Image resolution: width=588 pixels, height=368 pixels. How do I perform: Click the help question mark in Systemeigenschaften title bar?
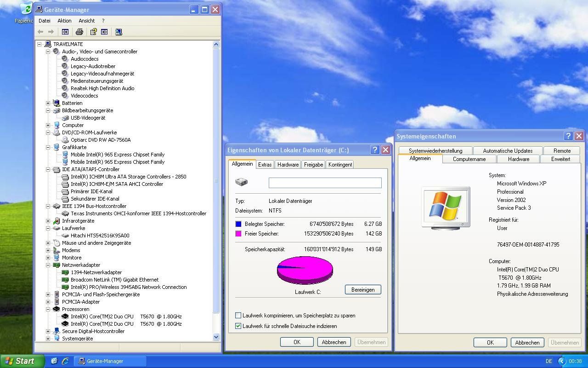(568, 136)
